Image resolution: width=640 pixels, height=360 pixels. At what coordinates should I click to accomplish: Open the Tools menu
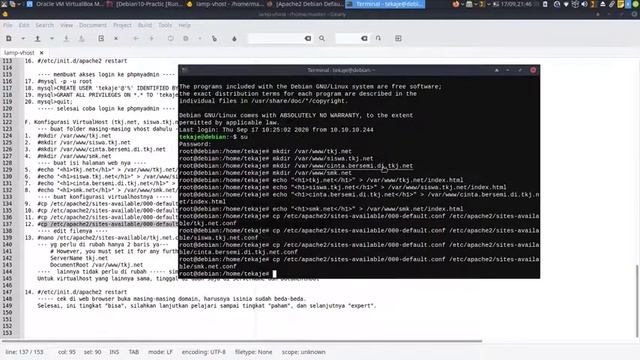pos(165,25)
